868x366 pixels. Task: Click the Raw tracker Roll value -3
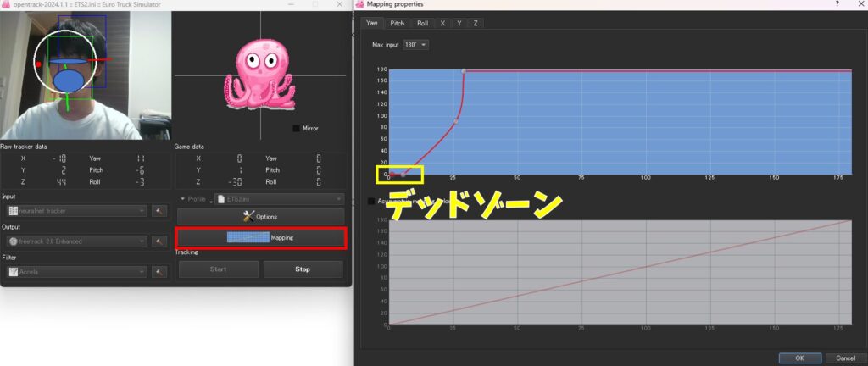pyautogui.click(x=140, y=182)
